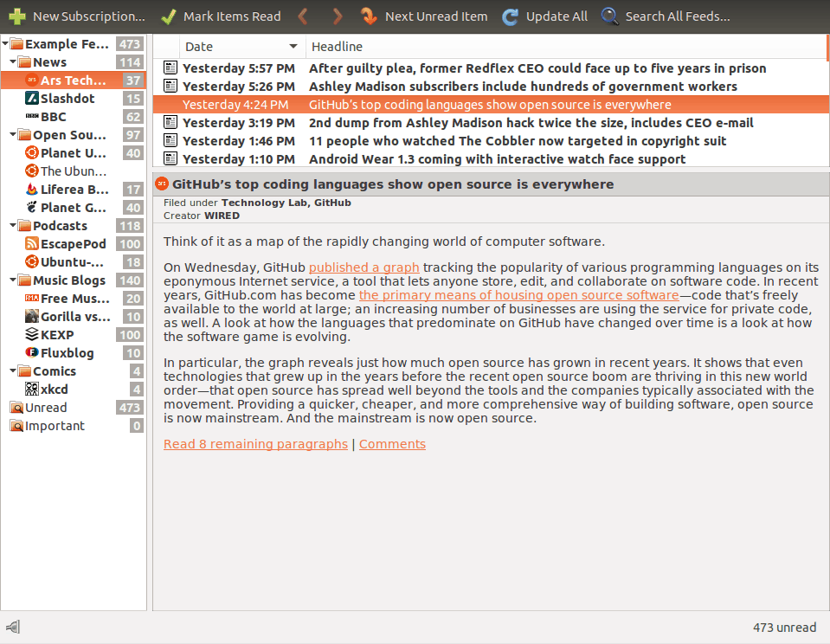Image resolution: width=830 pixels, height=644 pixels.
Task: Click Ars icon in article header
Action: point(162,184)
